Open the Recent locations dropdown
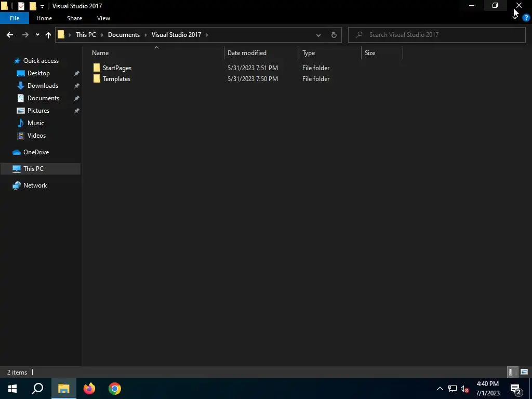 tap(37, 35)
